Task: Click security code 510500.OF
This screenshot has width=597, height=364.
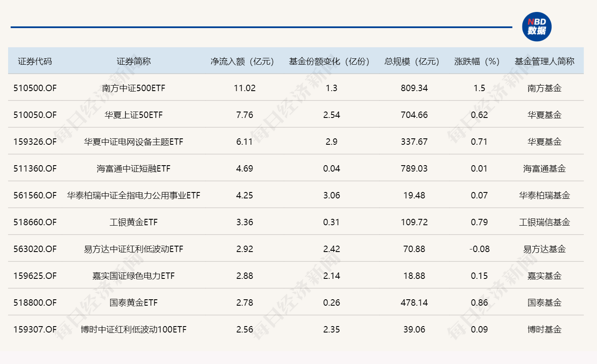Action: click(35, 88)
